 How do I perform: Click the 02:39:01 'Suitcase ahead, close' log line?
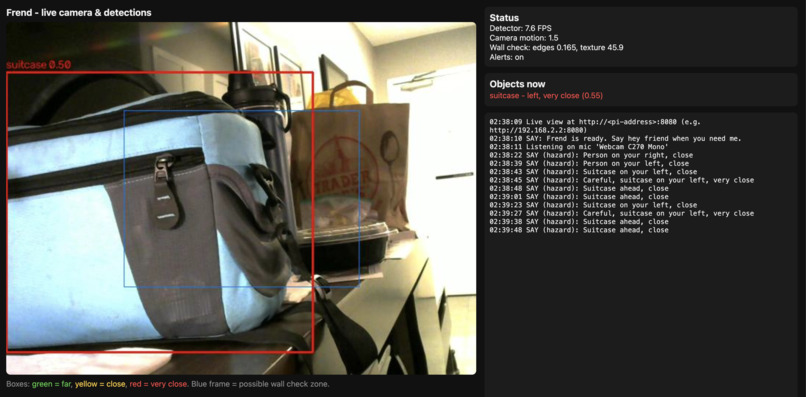pos(579,196)
